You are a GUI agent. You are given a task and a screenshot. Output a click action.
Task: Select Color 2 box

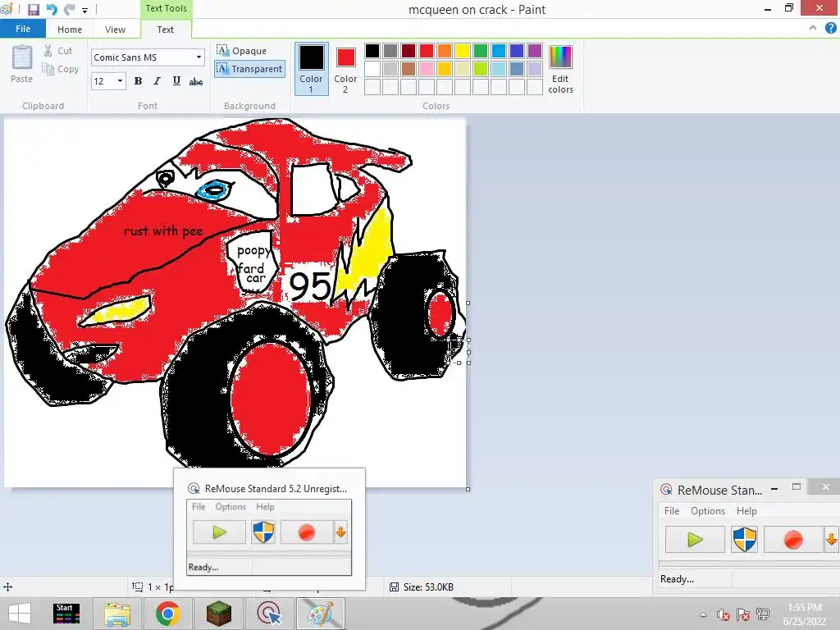point(345,69)
